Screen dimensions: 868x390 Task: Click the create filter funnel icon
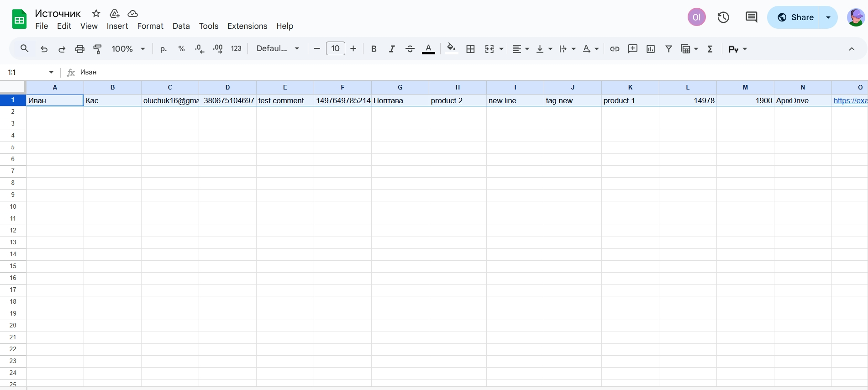[668, 49]
